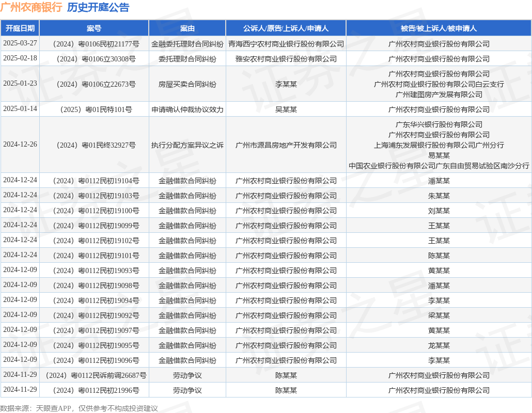
Task: Select the date 2025-01-23
Action: pyautogui.click(x=20, y=83)
